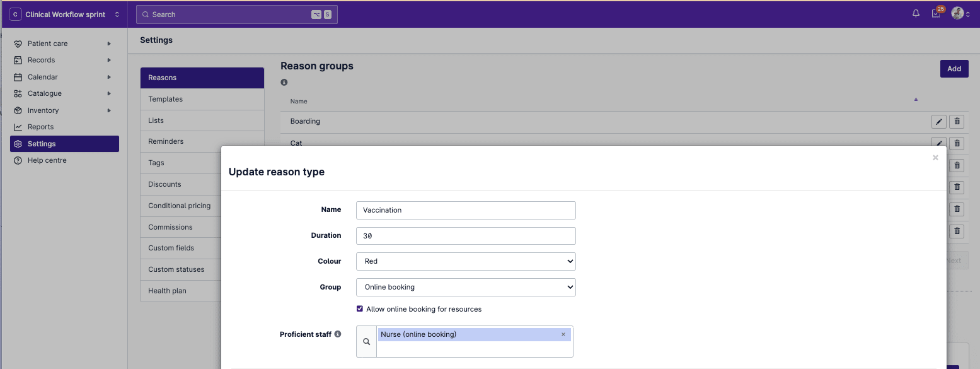Click the Proficient staff info icon
The width and height of the screenshot is (980, 369).
338,334
